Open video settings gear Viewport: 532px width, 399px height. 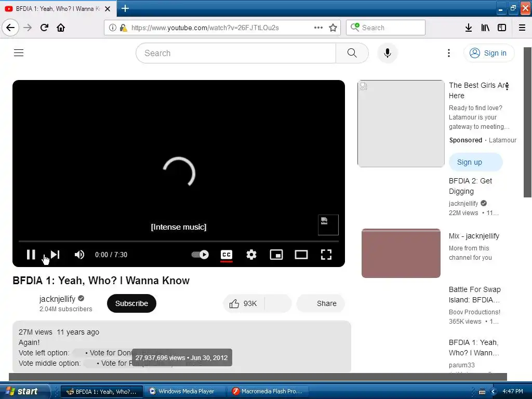[251, 255]
